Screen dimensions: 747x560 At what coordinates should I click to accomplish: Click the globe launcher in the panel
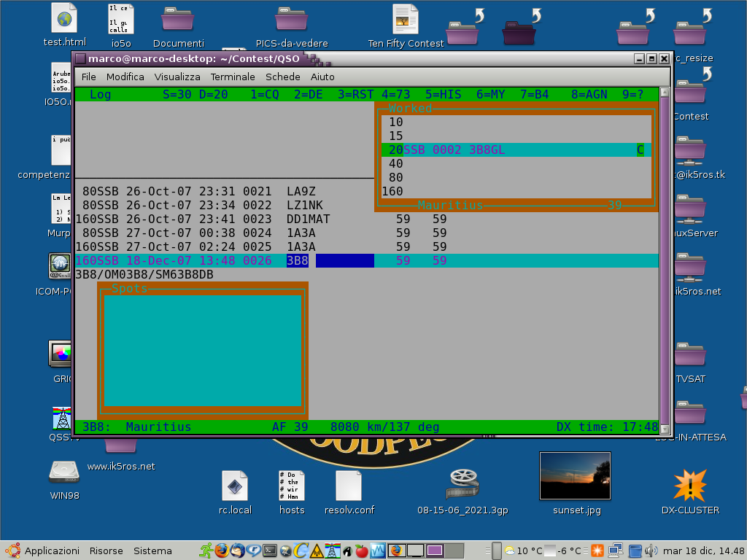[285, 551]
